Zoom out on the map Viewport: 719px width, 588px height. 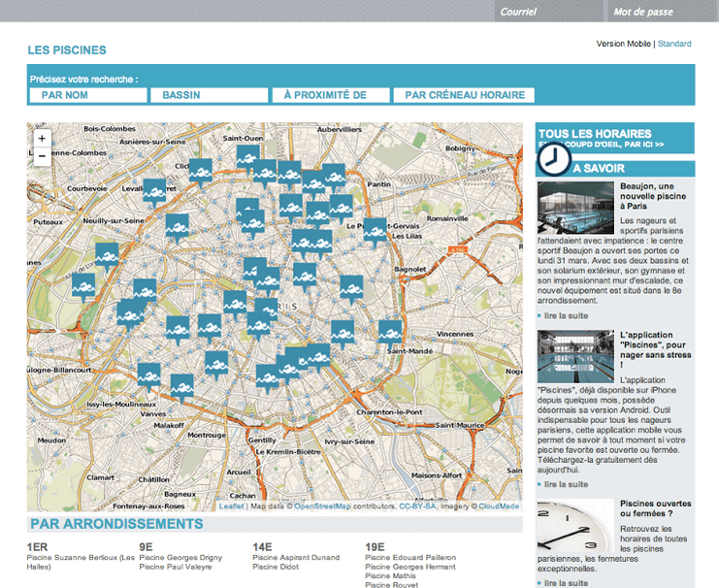(x=42, y=157)
